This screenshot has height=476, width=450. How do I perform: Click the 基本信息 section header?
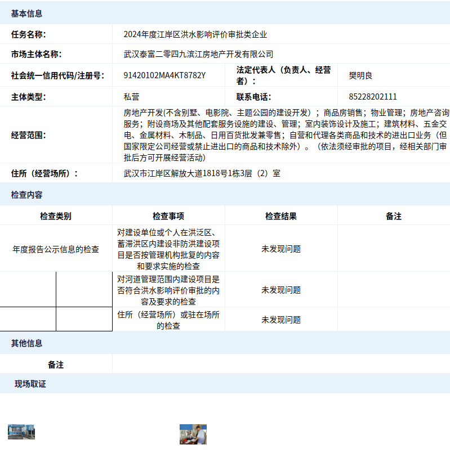click(x=26, y=14)
